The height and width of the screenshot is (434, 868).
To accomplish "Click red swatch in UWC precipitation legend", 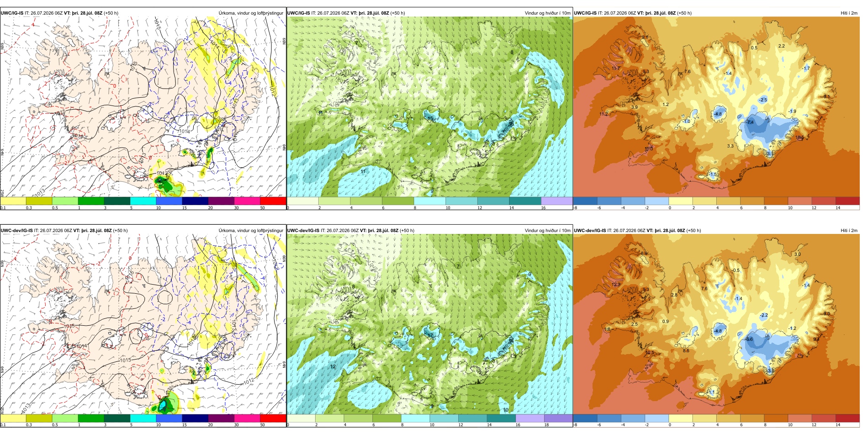I will [x=273, y=201].
